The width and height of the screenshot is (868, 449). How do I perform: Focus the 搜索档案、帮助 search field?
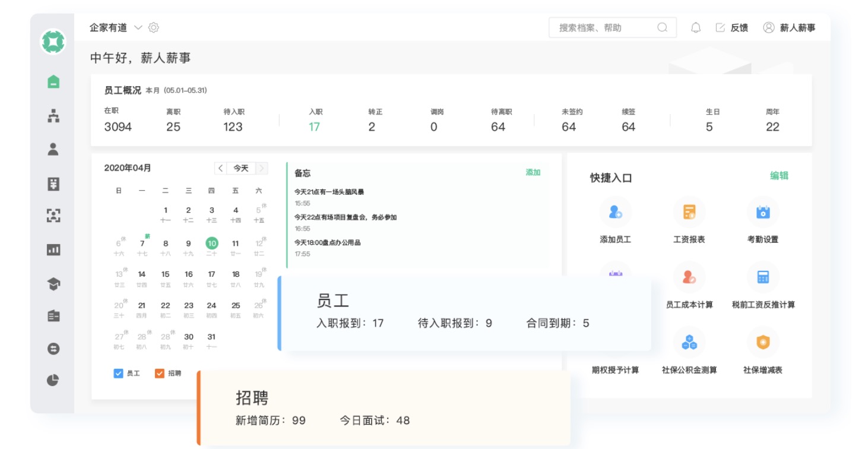[613, 27]
